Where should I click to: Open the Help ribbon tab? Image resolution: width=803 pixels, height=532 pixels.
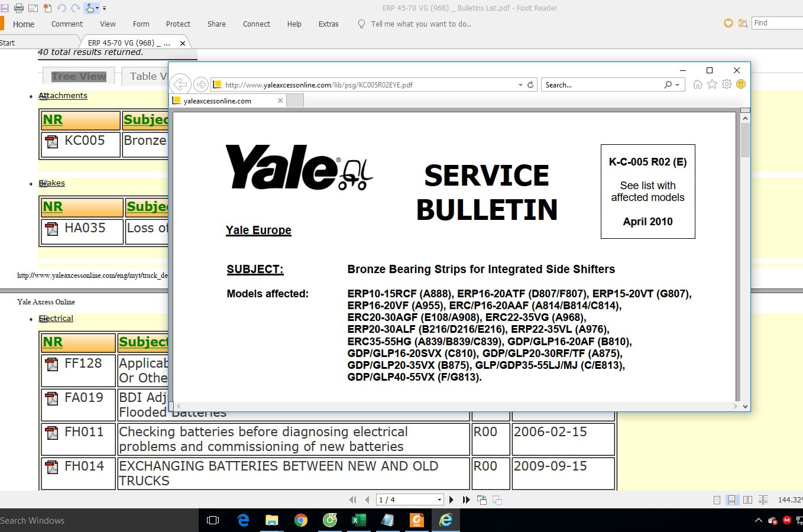tap(294, 24)
